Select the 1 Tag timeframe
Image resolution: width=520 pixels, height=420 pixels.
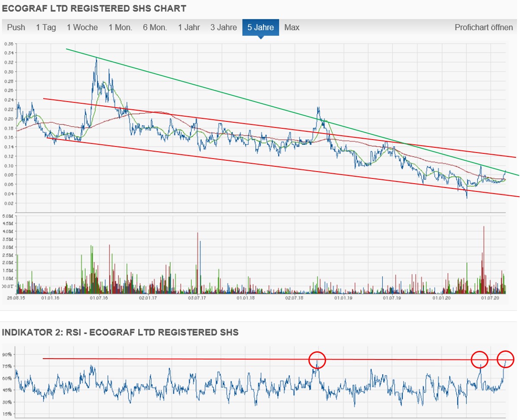click(46, 27)
